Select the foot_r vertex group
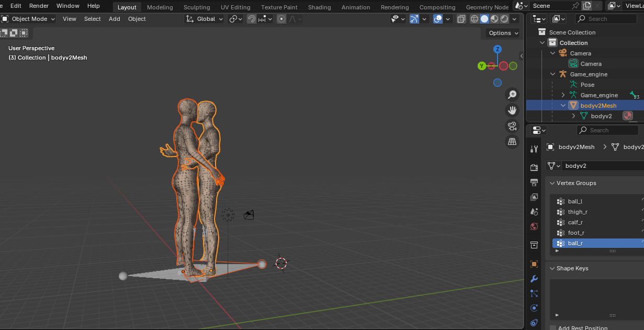Viewport: 644px width, 330px height. [x=576, y=233]
